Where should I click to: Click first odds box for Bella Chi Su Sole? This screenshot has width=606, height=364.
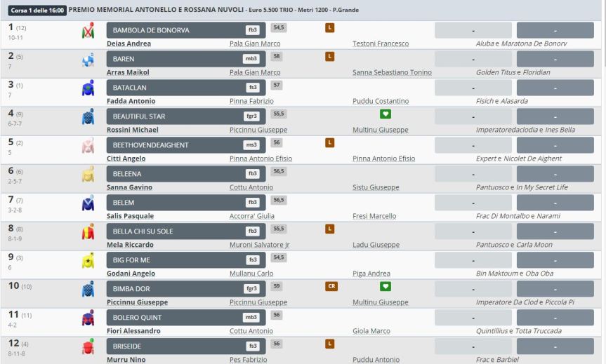click(473, 231)
